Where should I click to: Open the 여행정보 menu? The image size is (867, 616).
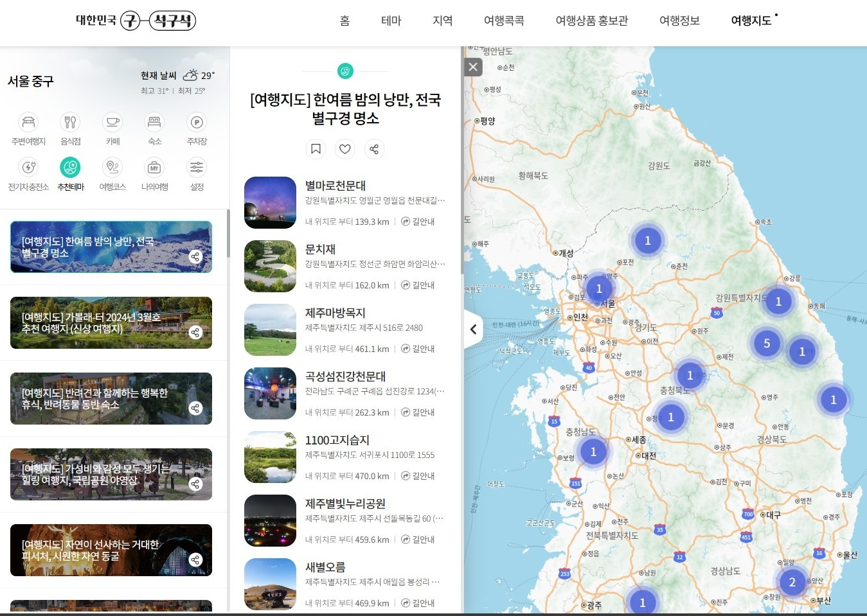679,21
